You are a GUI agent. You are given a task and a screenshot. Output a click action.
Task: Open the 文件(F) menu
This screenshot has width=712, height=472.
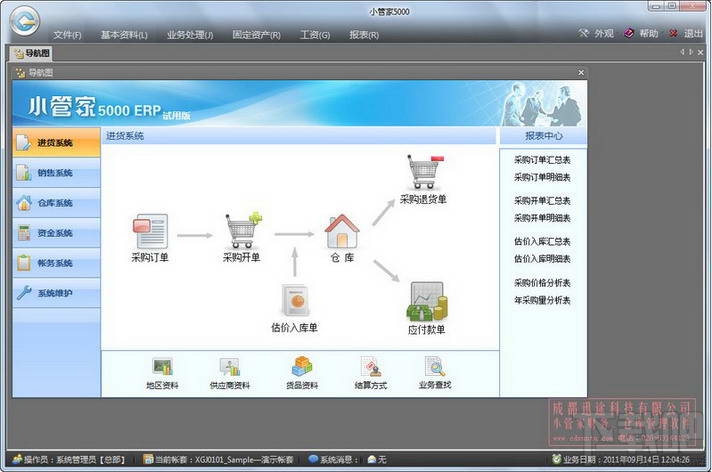click(x=67, y=35)
